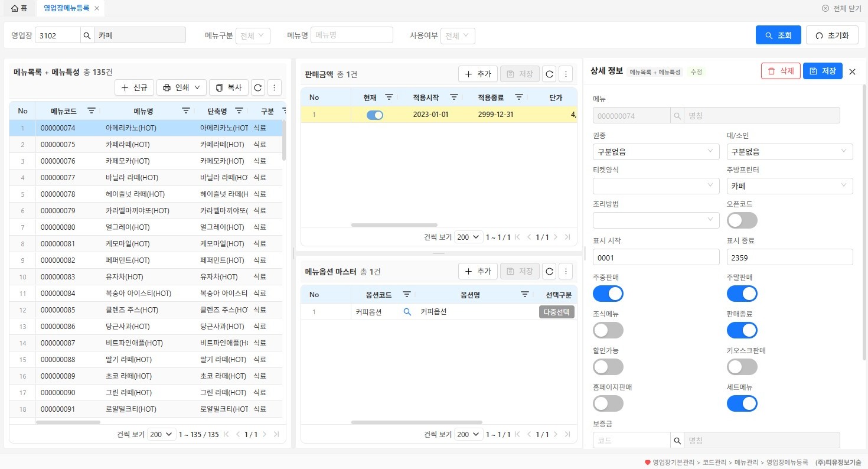Click 영업장기본관리 in the breadcrumb
The image size is (868, 469).
point(674,463)
